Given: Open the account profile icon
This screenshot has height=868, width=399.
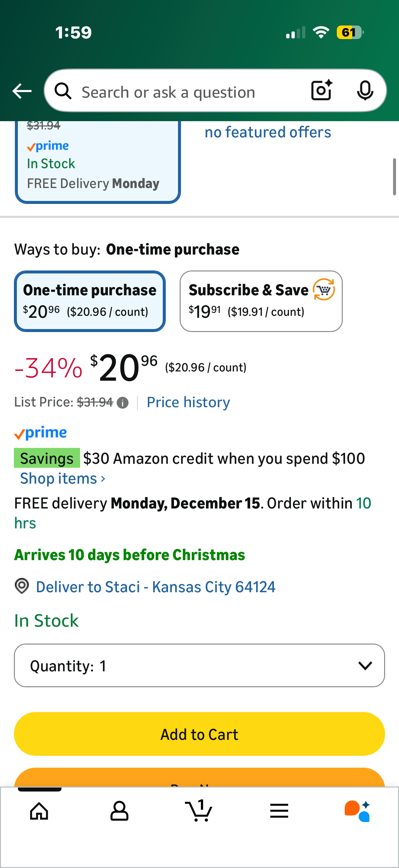Looking at the screenshot, I should click(x=119, y=811).
